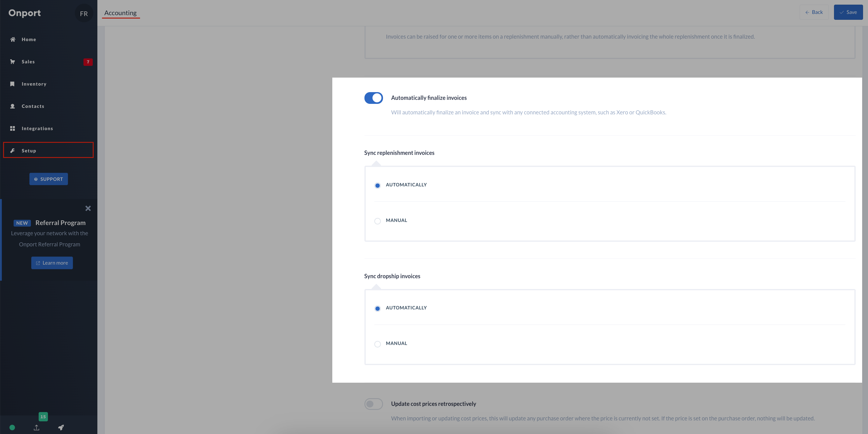
Task: Click the Sync dropship invoices heading
Action: point(392,276)
